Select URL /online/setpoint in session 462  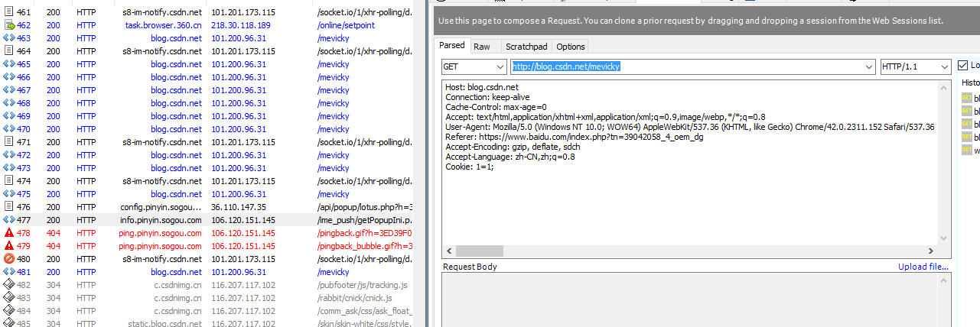346,25
